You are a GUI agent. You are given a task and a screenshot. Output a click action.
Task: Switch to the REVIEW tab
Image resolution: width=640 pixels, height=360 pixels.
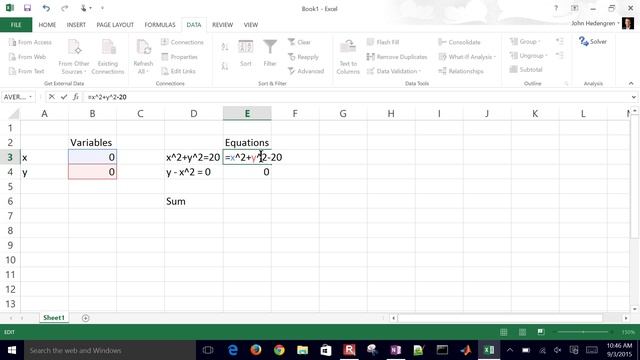coord(222,25)
